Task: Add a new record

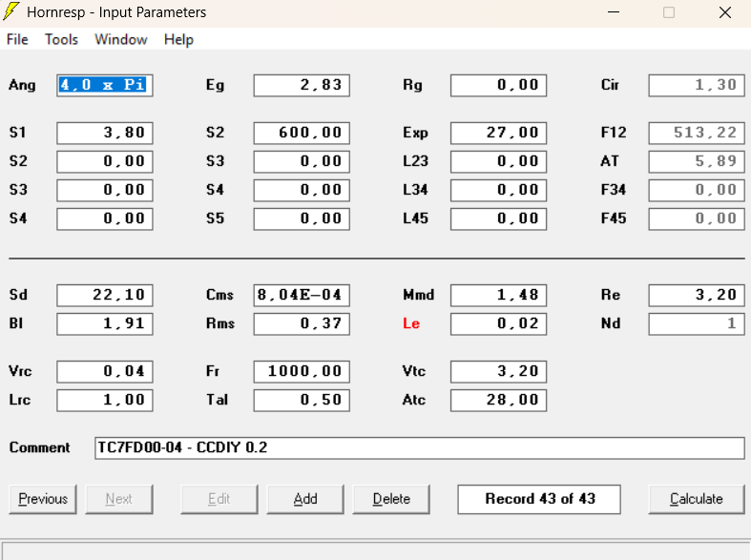Action: point(305,499)
